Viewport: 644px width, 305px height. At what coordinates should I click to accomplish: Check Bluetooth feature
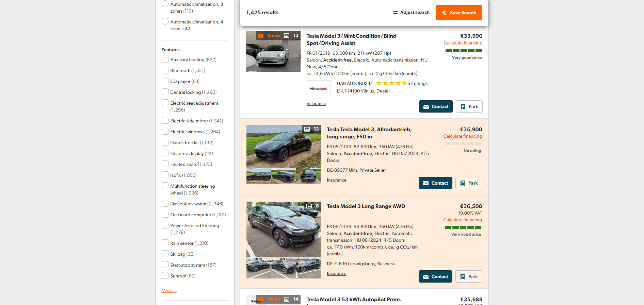165,70
